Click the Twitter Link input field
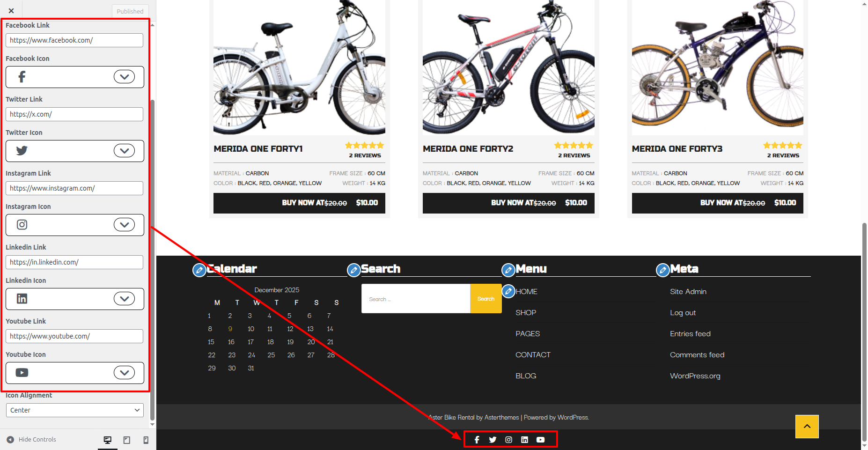The image size is (868, 450). 74,114
